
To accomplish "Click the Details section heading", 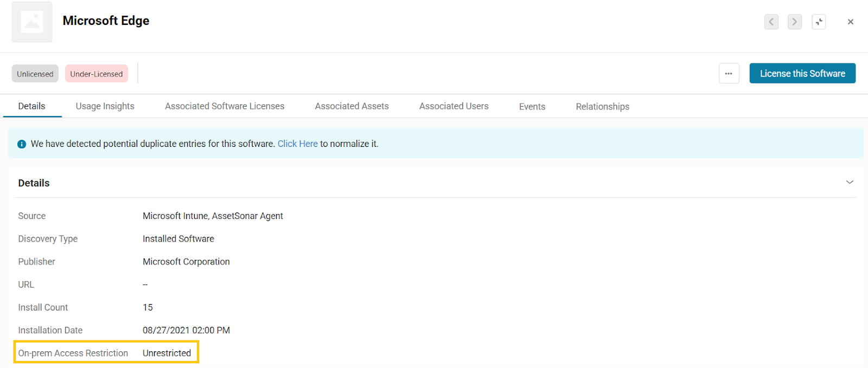I will [34, 183].
